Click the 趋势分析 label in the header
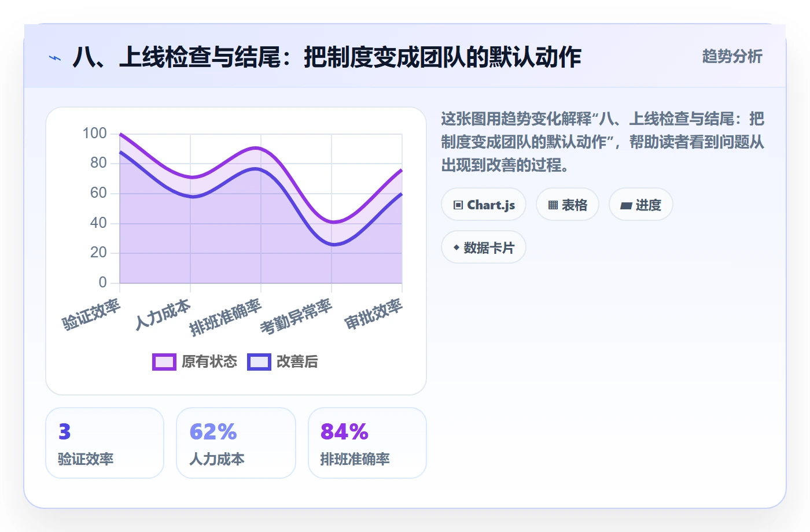This screenshot has height=532, width=810. coord(732,57)
